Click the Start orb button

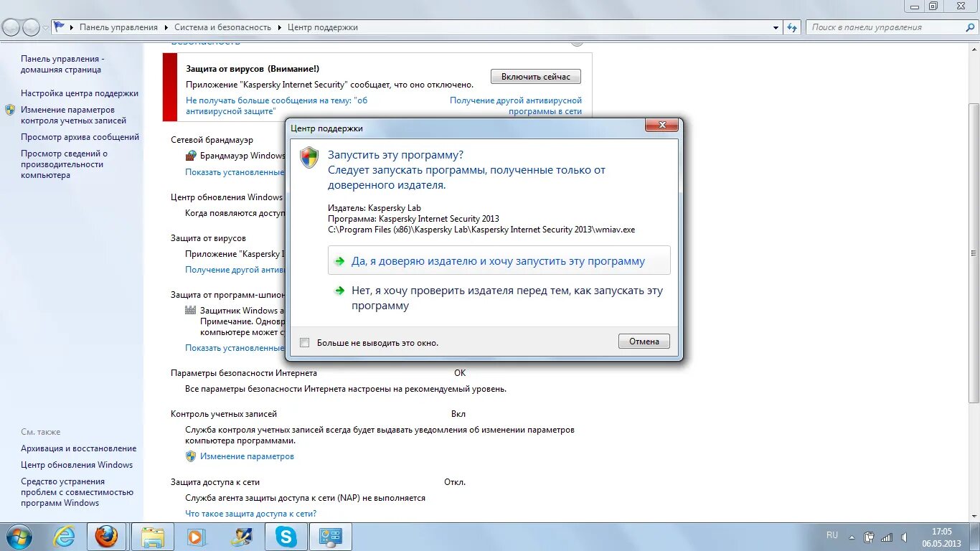point(19,537)
